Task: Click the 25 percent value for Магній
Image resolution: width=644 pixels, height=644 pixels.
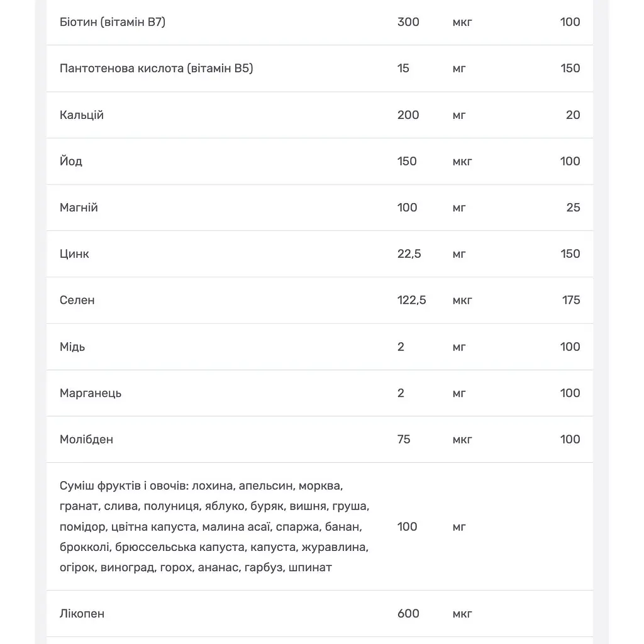Action: click(x=574, y=208)
